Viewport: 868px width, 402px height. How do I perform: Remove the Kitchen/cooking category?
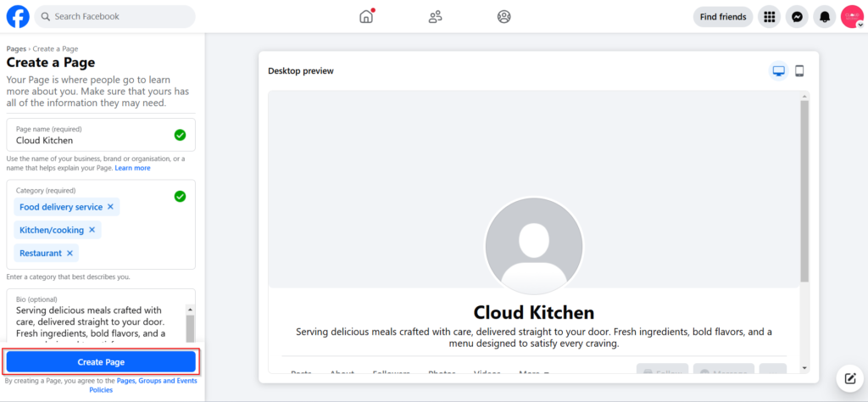[x=92, y=230]
